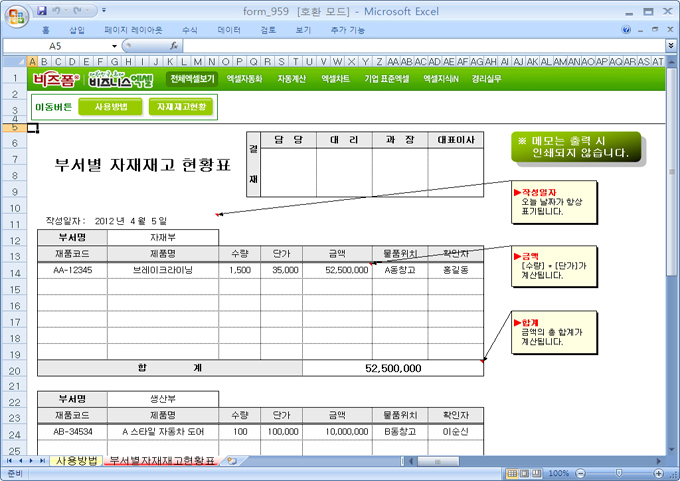Click the 사용방법 green button
The height and width of the screenshot is (481, 680).
(111, 107)
